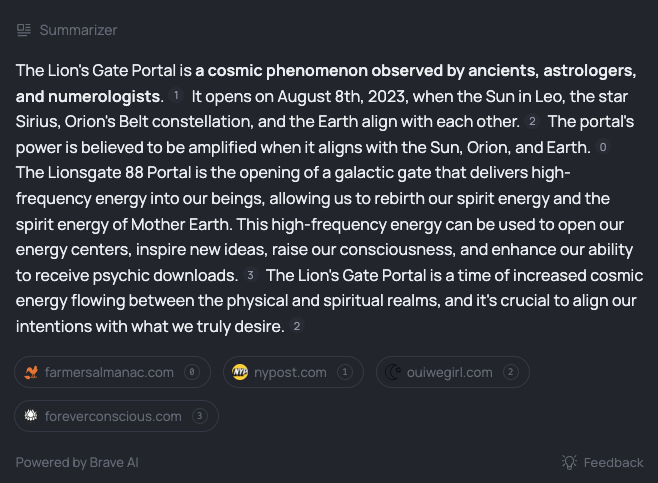
Task: Click the Summarizer icon in the header
Action: (x=24, y=30)
